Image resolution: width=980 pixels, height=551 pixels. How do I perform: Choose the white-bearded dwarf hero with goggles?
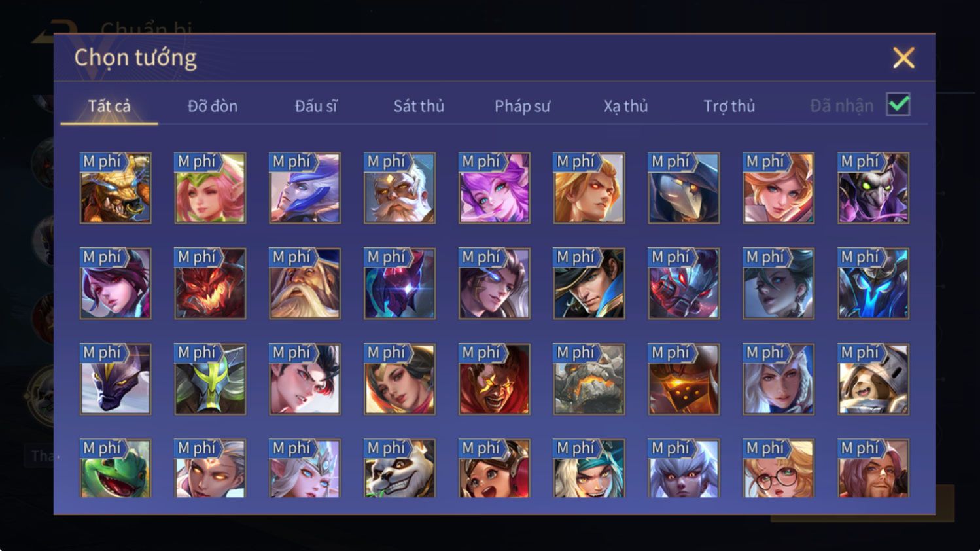[x=400, y=188]
